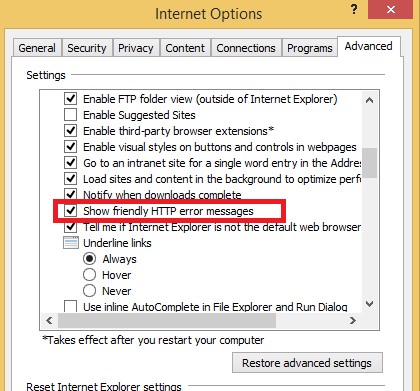Click the horizontal scroll left arrow
Screen dimensions: 420x391
click(49, 320)
